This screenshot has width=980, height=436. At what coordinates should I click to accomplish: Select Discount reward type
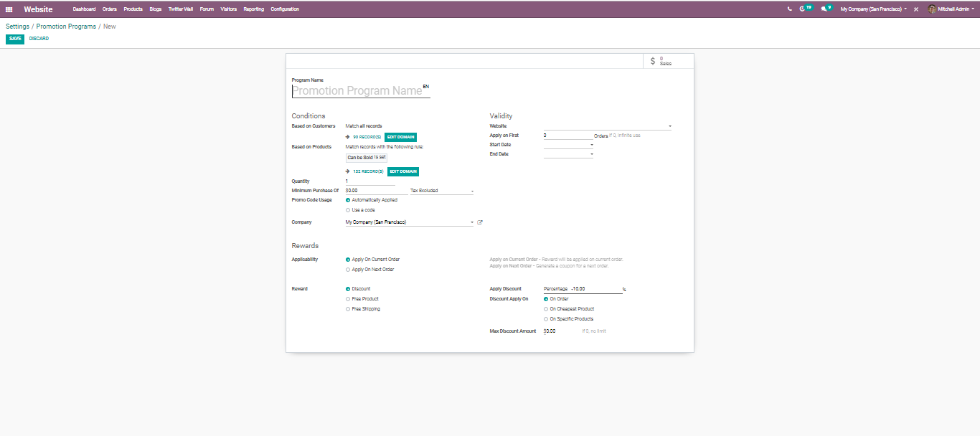point(348,289)
